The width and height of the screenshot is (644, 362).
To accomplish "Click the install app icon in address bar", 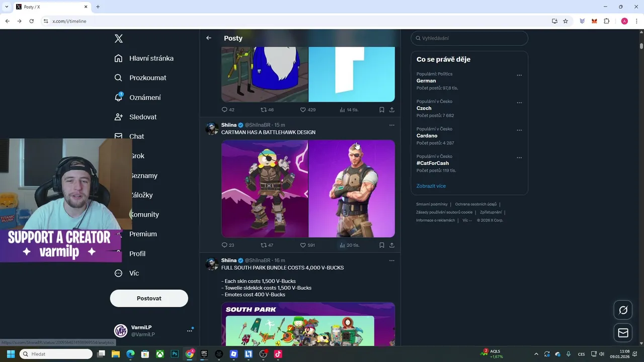I will tap(554, 21).
